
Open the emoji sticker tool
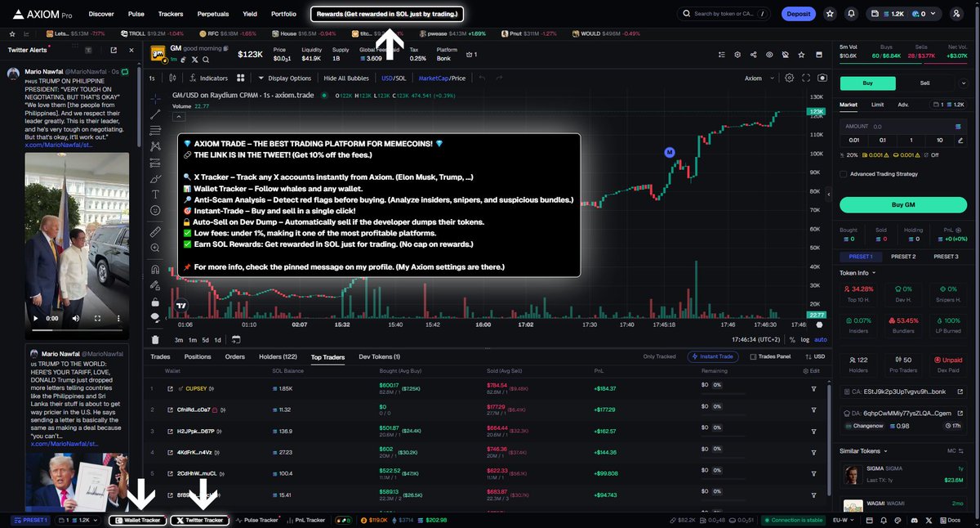coord(155,211)
